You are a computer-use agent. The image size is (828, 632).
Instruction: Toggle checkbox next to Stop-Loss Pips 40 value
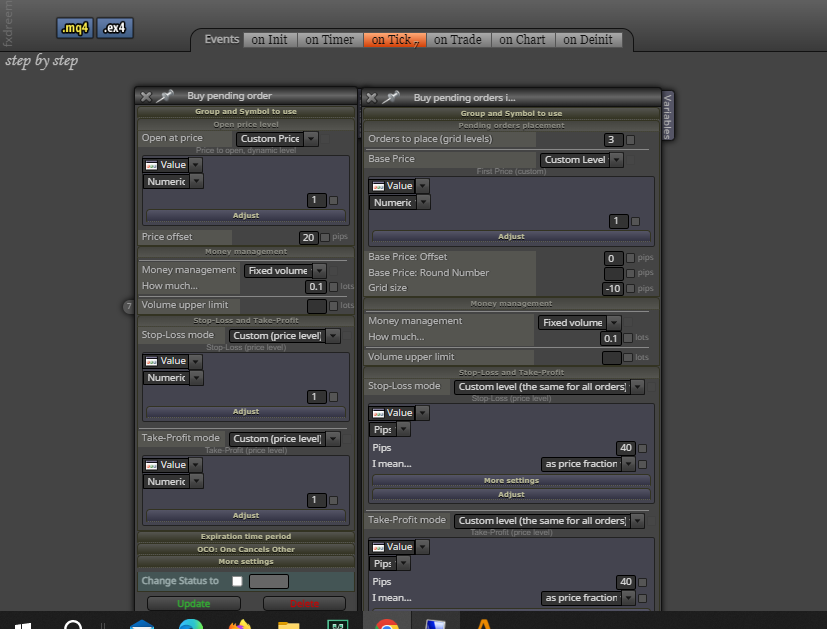(643, 449)
